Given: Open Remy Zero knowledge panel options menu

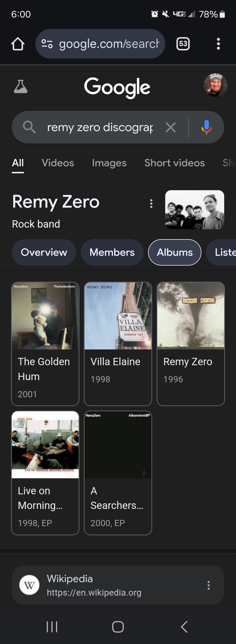Looking at the screenshot, I should click(151, 203).
